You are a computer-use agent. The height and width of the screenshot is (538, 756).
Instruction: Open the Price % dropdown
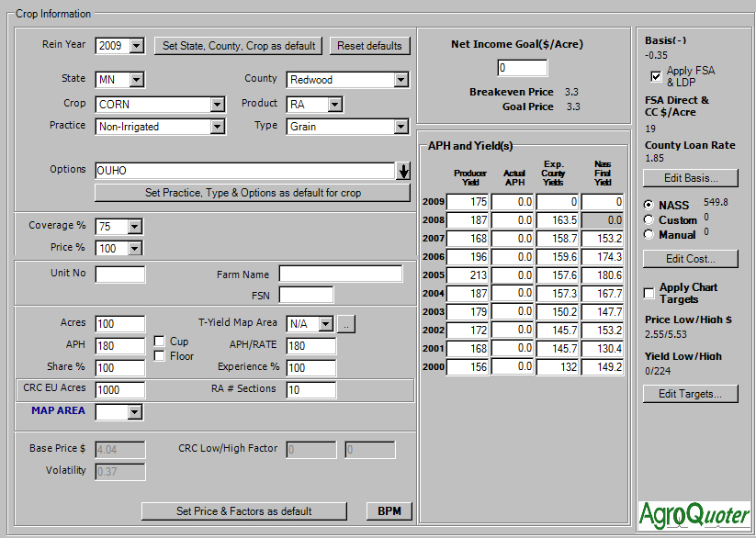click(x=134, y=248)
